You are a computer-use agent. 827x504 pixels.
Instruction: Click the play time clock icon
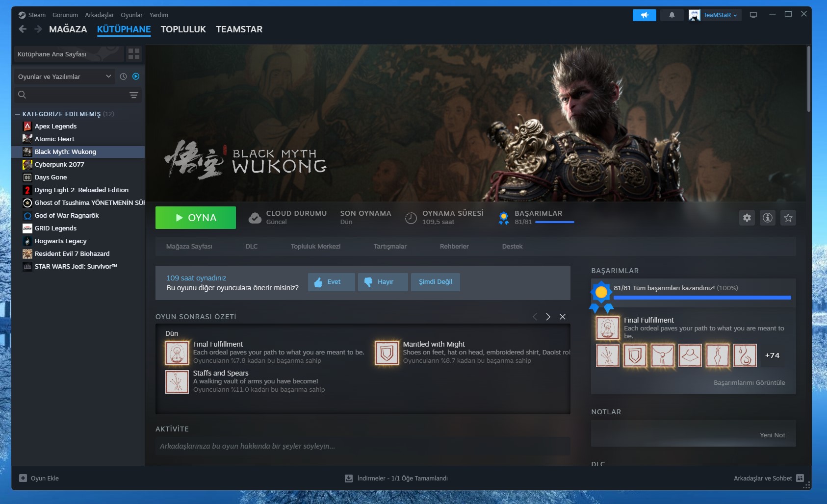coord(411,218)
